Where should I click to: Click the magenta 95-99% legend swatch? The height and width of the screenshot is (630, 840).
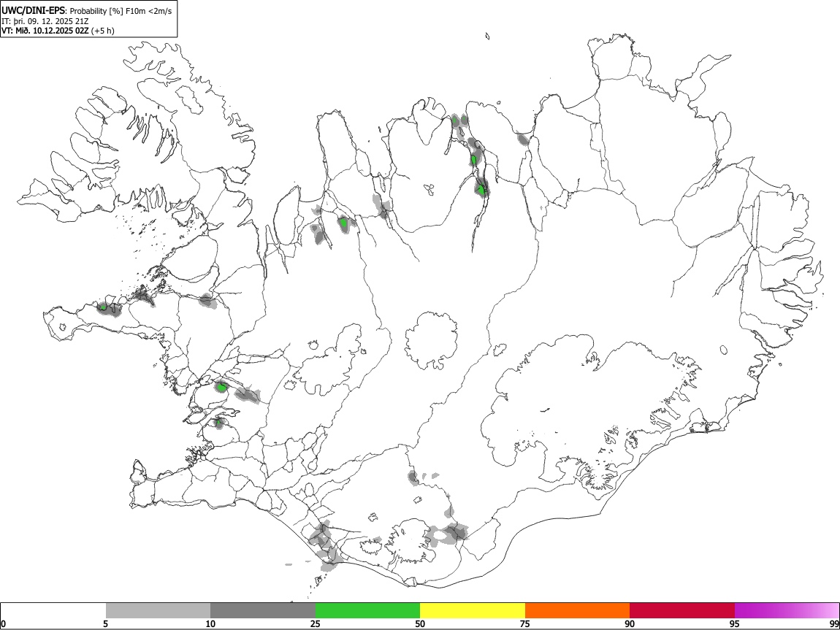click(787, 611)
